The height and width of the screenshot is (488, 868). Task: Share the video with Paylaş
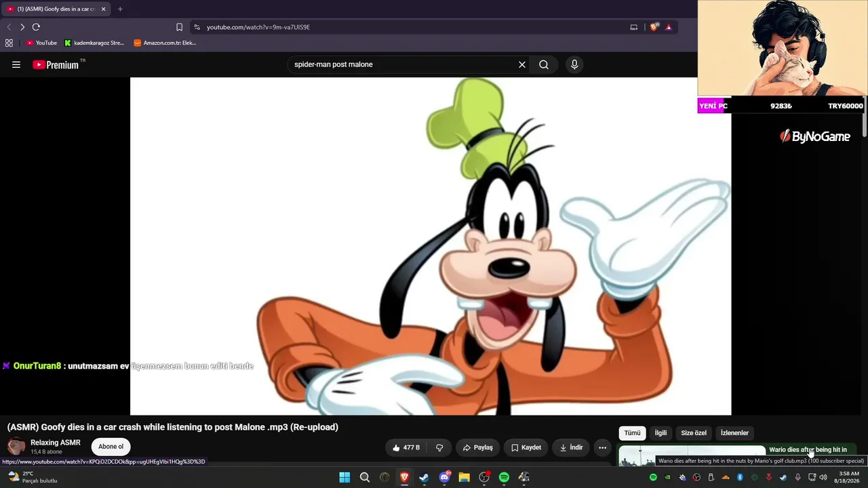pos(477,447)
